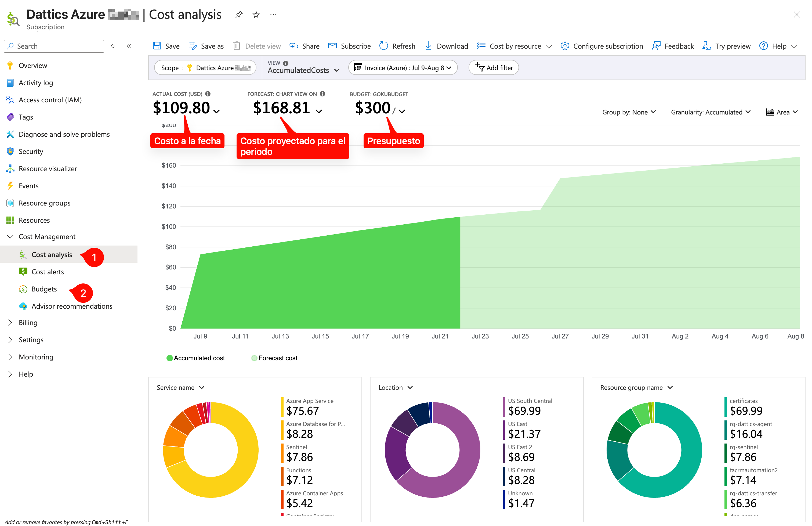The height and width of the screenshot is (526, 812).
Task: Collapse the left sidebar menu
Action: (x=129, y=46)
